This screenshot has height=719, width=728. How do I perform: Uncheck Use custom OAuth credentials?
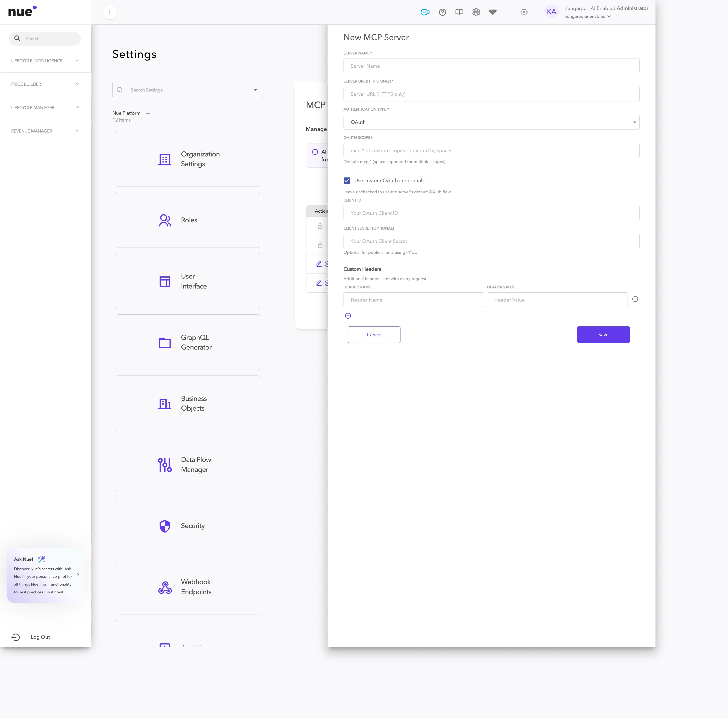(347, 180)
